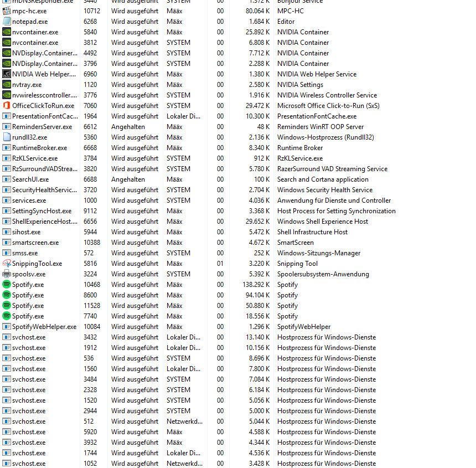Select the RemindersServer.exe process name
The height and width of the screenshot is (468, 476).
click(42, 127)
